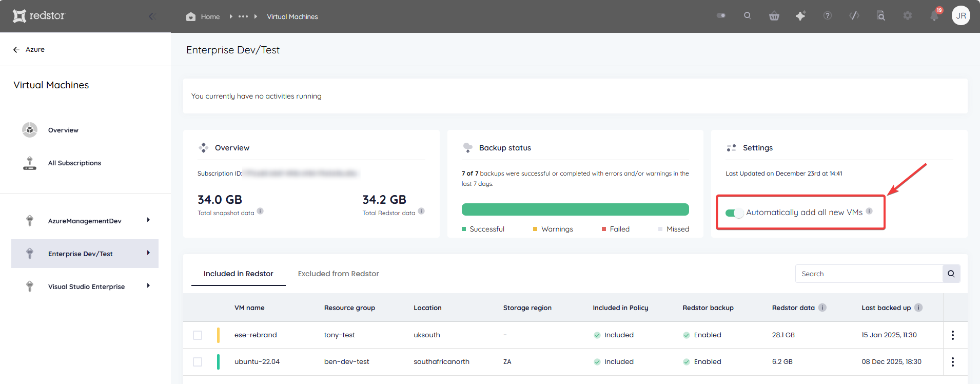Viewport: 980px width, 384px height.
Task: Click the search magnifier button for VMs
Action: pos(951,274)
